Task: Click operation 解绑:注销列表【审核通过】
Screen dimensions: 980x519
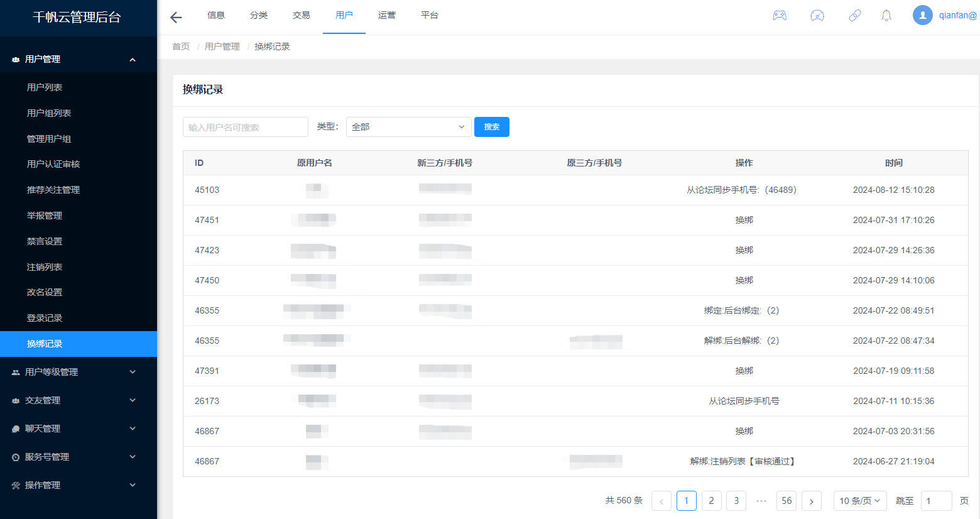Action: point(744,461)
